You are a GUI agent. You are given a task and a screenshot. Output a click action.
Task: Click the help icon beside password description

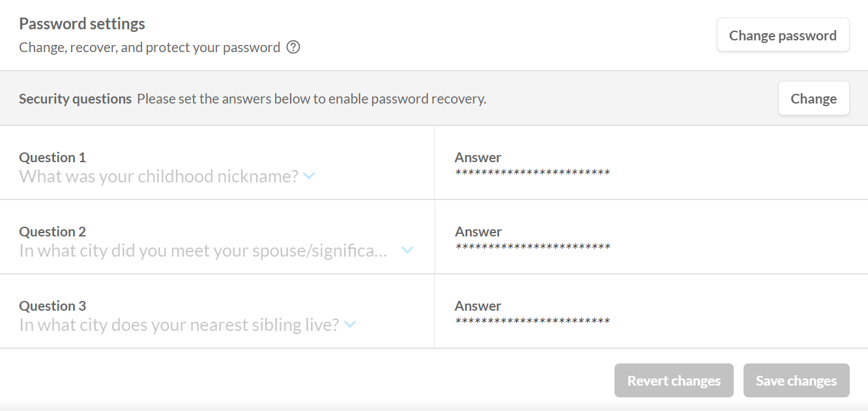[x=293, y=48]
